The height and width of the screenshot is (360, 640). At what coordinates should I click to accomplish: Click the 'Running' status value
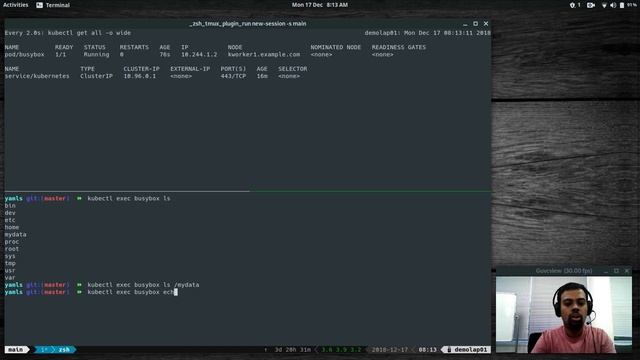(x=96, y=54)
